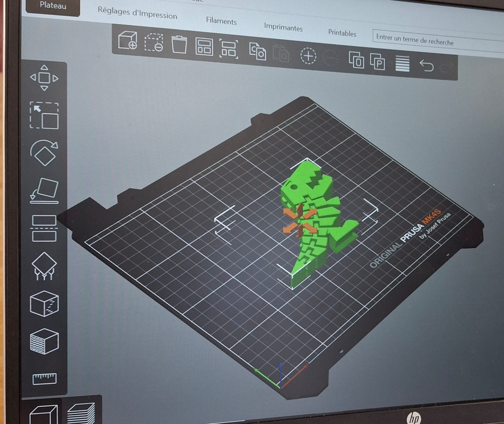The width and height of the screenshot is (504, 424).
Task: Open the Plateau tab
Action: coord(53,5)
